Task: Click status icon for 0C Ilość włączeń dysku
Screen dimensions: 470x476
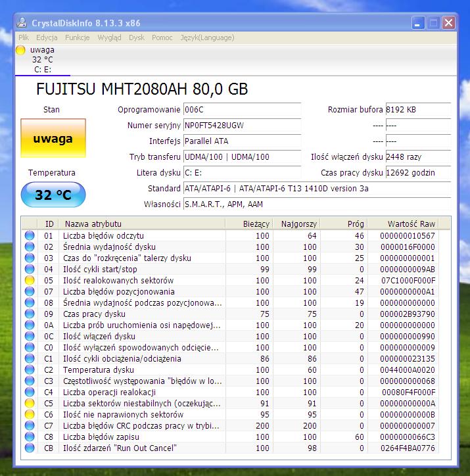Action: pos(30,337)
